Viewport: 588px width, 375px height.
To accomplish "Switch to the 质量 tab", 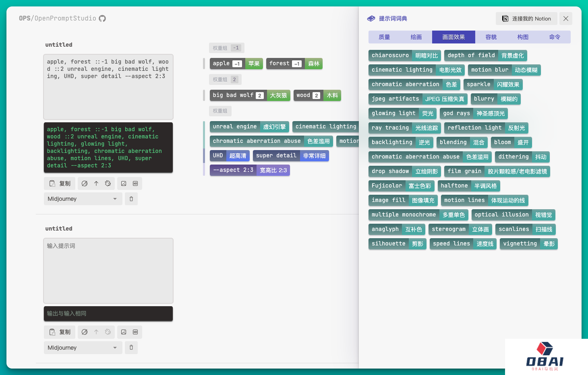I will (x=384, y=37).
